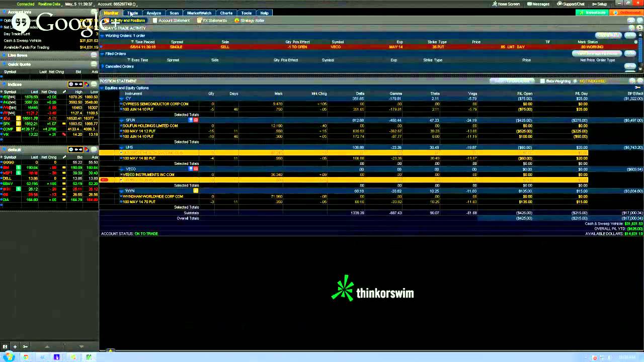The image size is (644, 362).
Task: Open the Strategy Roller sub-tab
Action: tap(249, 21)
